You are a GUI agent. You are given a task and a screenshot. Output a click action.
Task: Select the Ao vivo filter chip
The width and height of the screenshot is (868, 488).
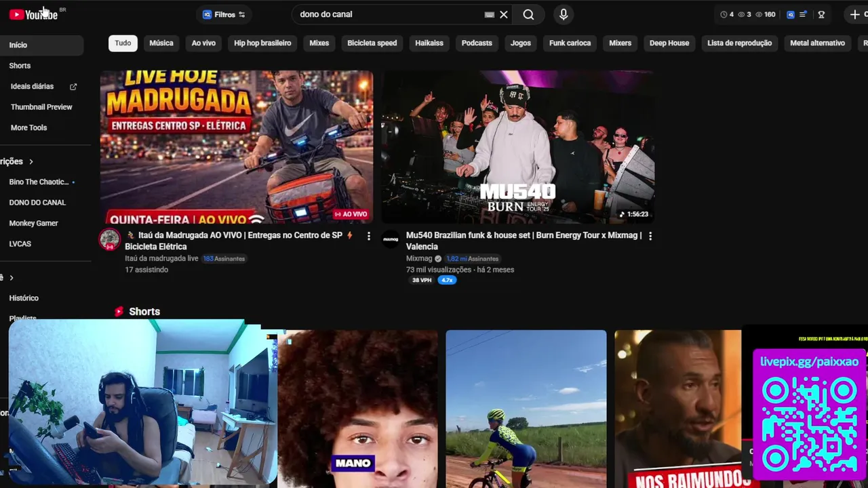[203, 43]
